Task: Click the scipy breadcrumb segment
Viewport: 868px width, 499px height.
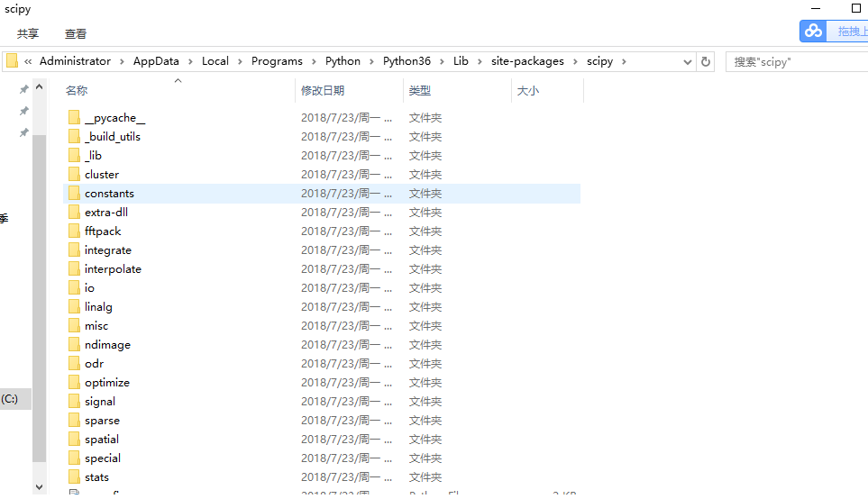Action: coord(599,61)
